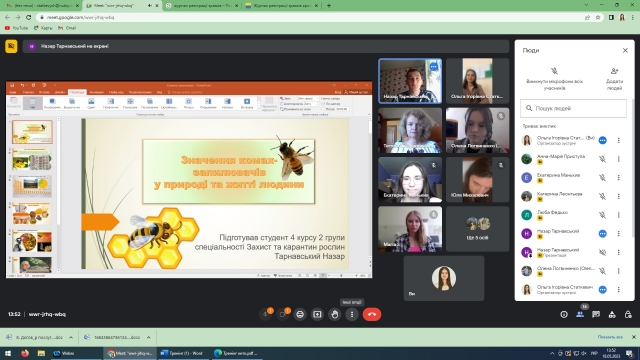Open the host controls lock icon
The image size is (640, 360).
pyautogui.click(x=628, y=314)
